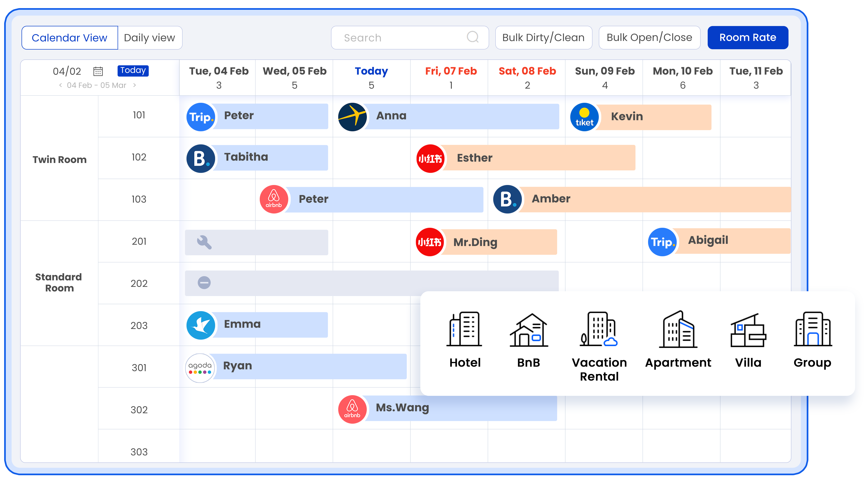Open Esther's reservation bar in room 102

pyautogui.click(x=526, y=157)
